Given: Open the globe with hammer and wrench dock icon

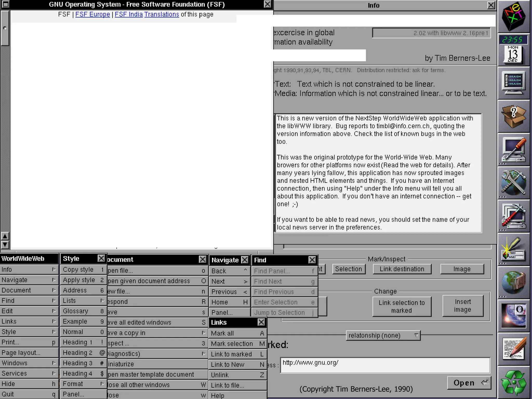Looking at the screenshot, I should pyautogui.click(x=514, y=183).
